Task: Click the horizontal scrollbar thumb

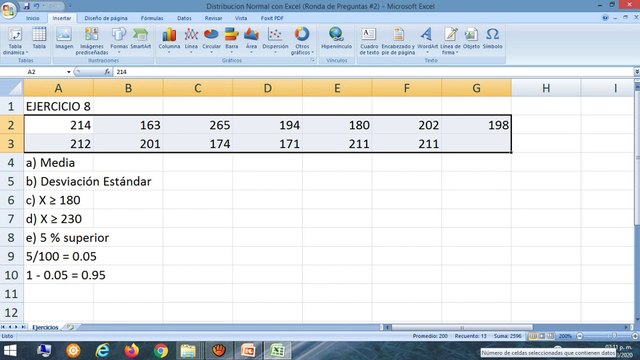Action: [462, 327]
